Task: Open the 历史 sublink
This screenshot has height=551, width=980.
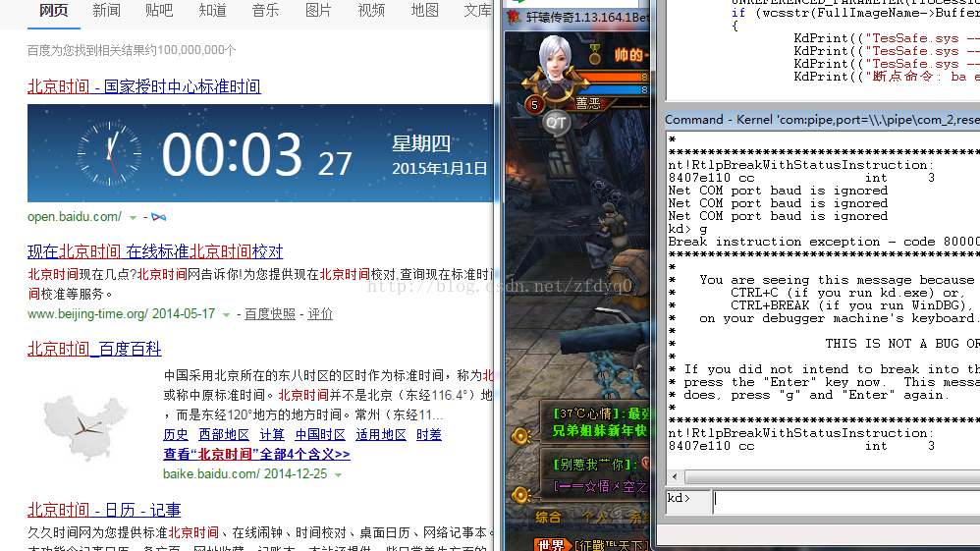Action: tap(176, 435)
